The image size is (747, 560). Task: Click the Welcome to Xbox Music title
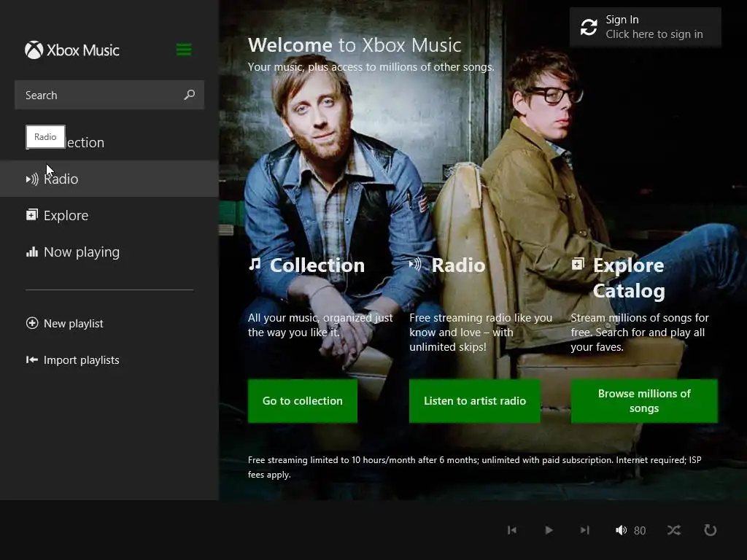point(355,45)
